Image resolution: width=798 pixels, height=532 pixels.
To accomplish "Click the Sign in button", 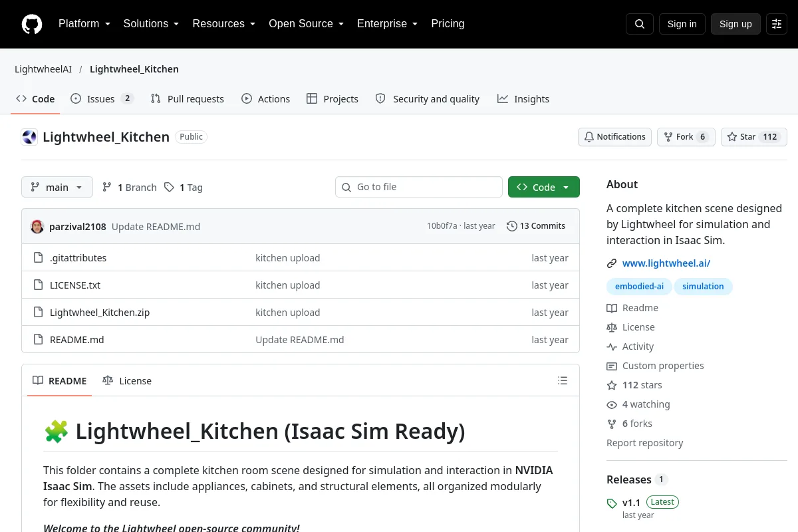I will [682, 24].
